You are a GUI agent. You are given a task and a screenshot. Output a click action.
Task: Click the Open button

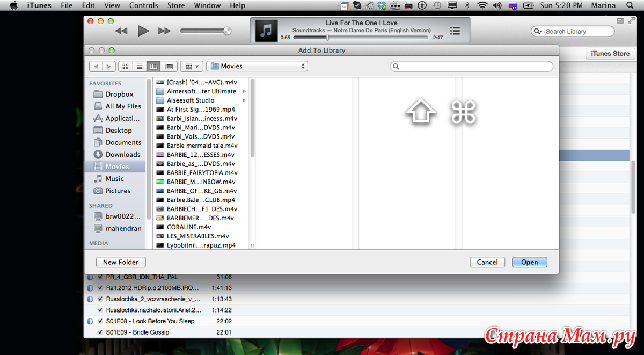click(530, 262)
